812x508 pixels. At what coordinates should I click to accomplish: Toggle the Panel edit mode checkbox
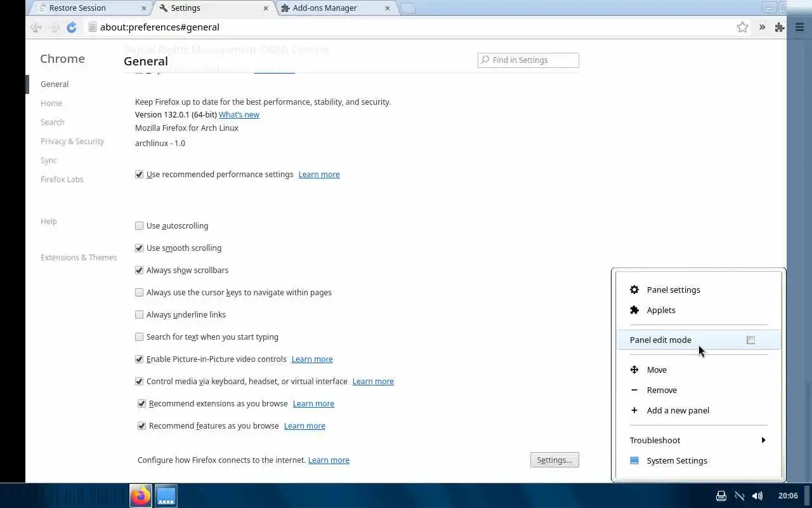(750, 340)
